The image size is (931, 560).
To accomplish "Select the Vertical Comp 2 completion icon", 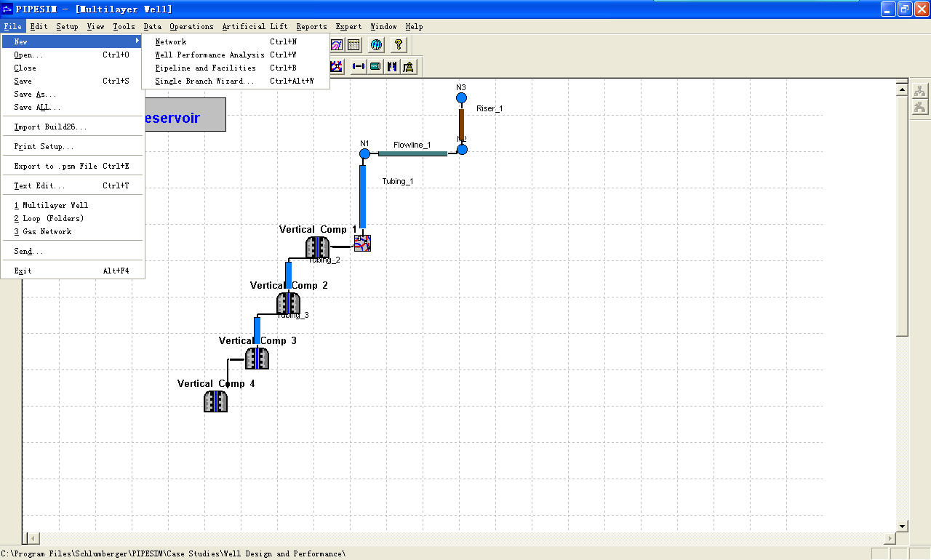I will click(289, 303).
